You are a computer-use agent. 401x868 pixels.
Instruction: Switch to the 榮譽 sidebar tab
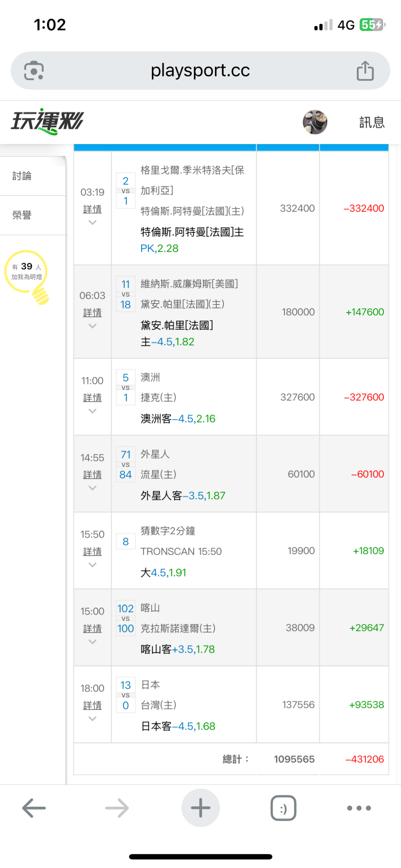[x=22, y=215]
